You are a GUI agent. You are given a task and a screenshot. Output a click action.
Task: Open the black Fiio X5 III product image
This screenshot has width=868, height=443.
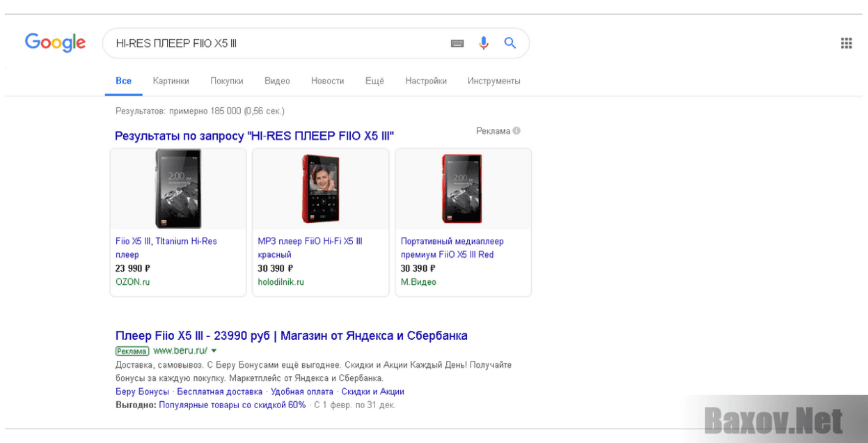(178, 189)
